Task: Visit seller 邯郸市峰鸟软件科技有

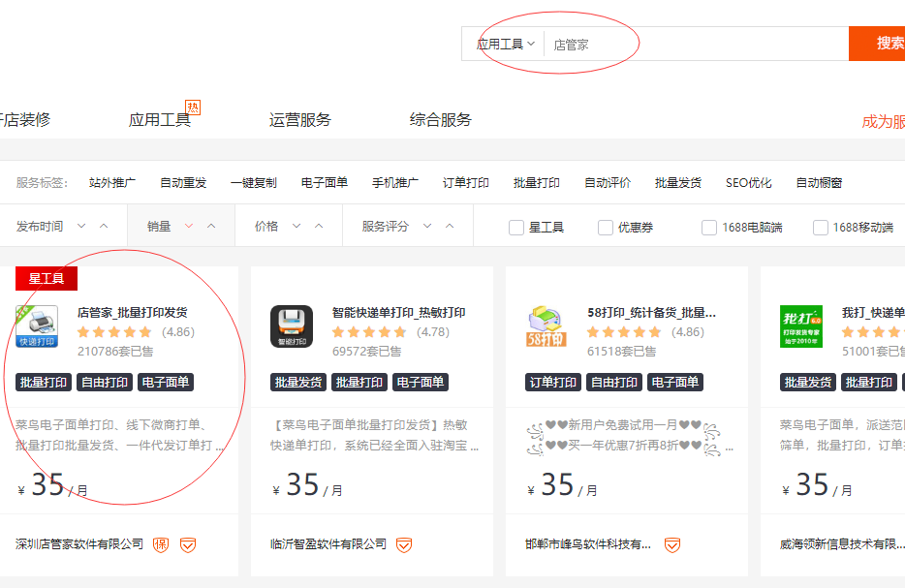Action: (x=588, y=544)
